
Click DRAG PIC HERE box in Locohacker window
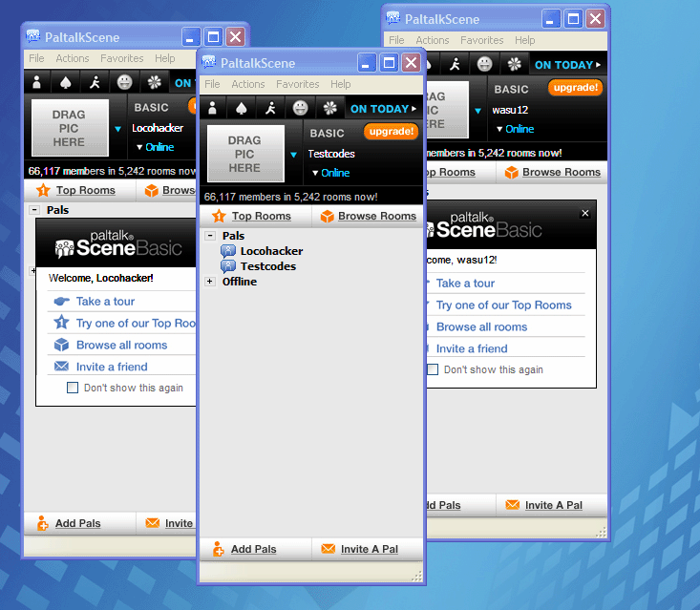(x=69, y=128)
